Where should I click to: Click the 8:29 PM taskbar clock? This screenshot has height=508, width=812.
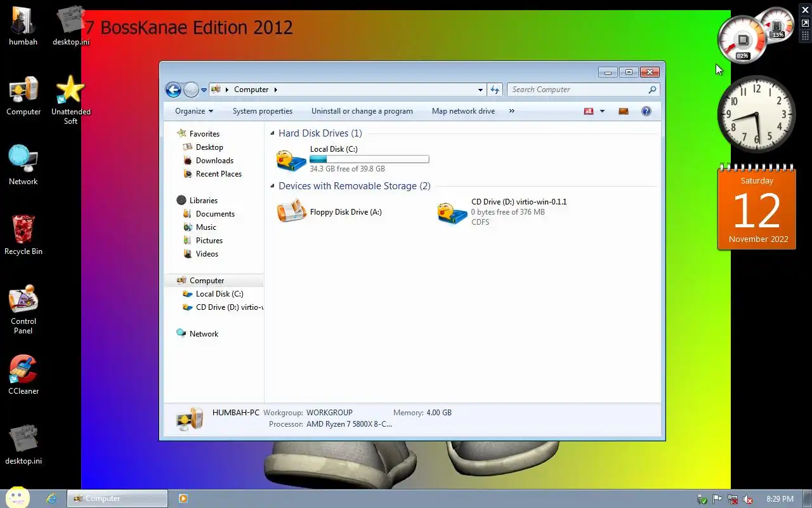click(x=780, y=499)
